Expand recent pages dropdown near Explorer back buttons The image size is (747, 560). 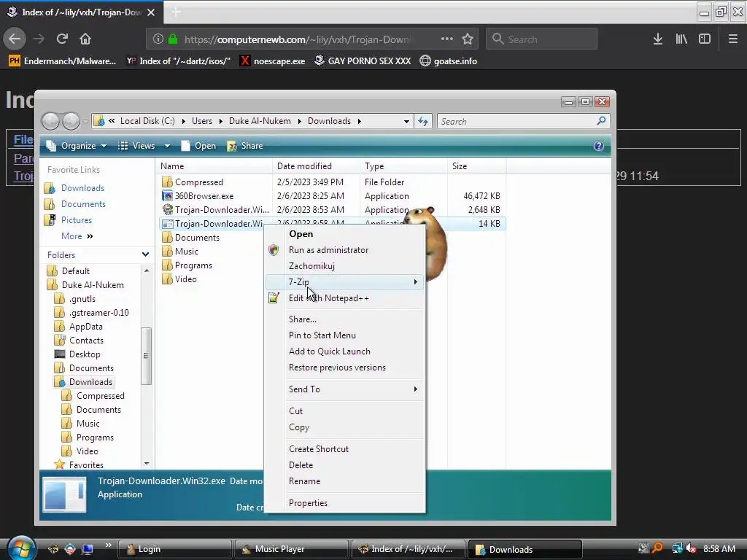(x=85, y=122)
